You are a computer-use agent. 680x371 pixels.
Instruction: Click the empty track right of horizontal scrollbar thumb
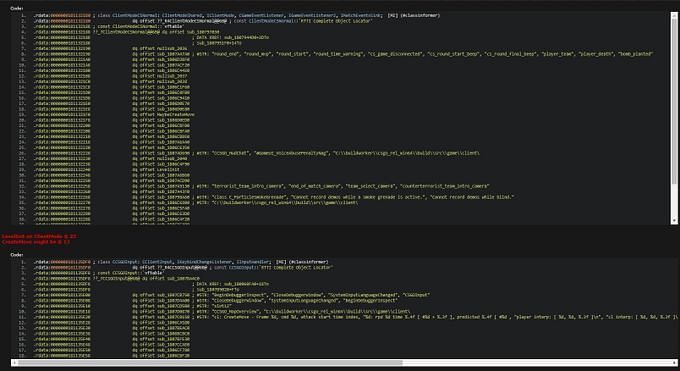tap(536, 362)
